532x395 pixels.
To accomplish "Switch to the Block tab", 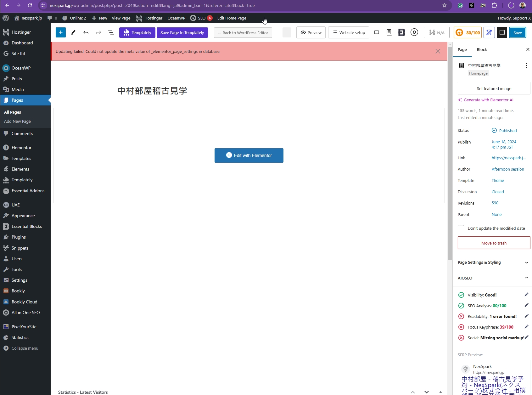I will [x=482, y=49].
